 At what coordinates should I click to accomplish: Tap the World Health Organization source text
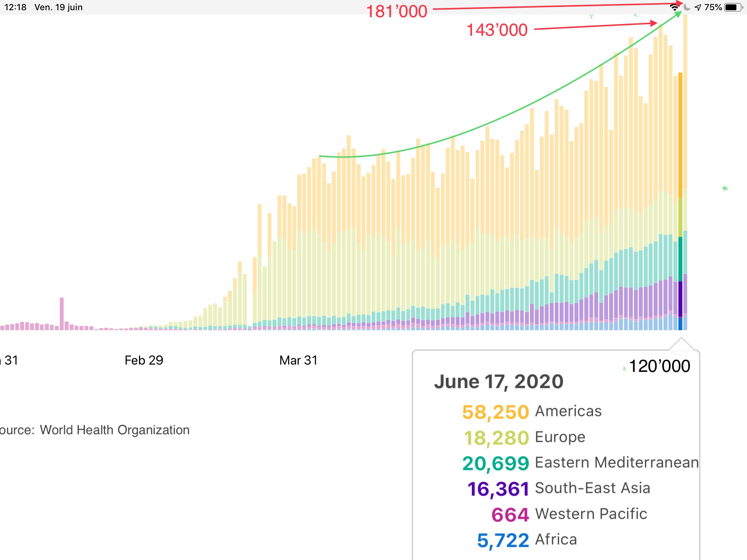click(x=115, y=430)
